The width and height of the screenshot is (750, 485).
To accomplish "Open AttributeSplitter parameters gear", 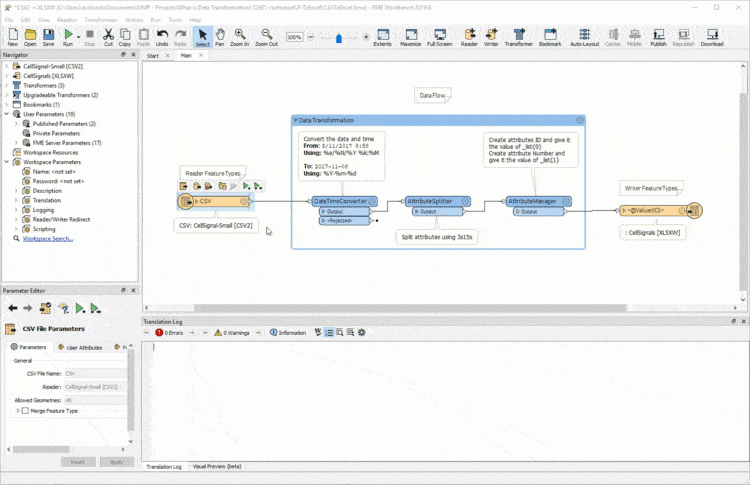I will tap(464, 201).
